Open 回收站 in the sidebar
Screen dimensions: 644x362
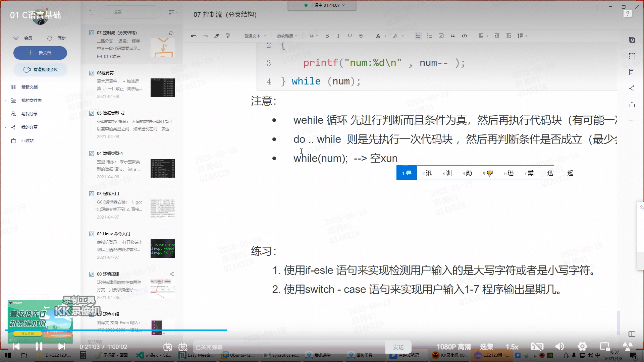click(28, 141)
